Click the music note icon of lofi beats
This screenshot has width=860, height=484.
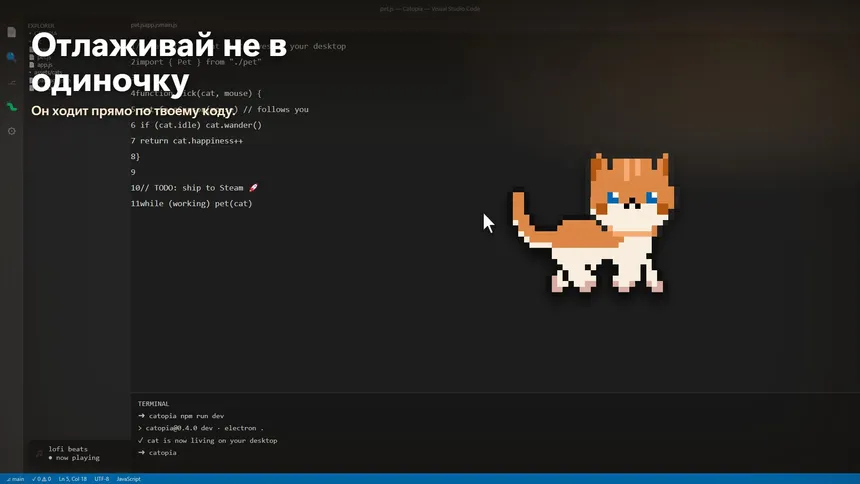(39, 453)
